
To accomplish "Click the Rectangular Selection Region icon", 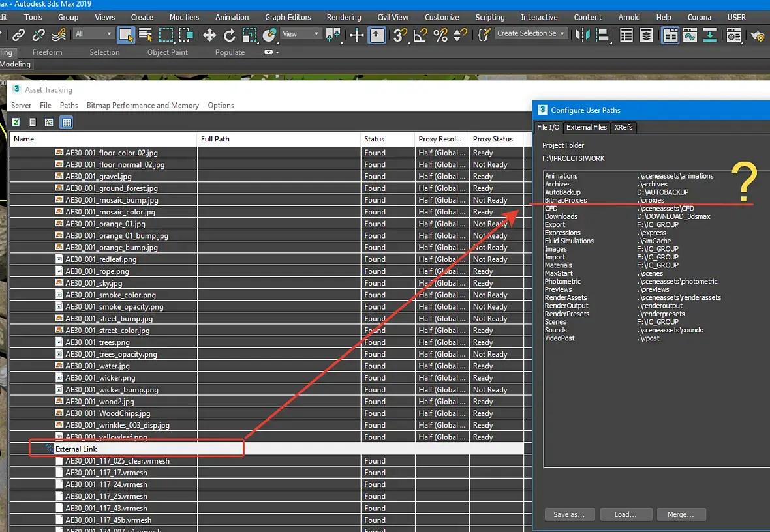I will click(x=166, y=35).
